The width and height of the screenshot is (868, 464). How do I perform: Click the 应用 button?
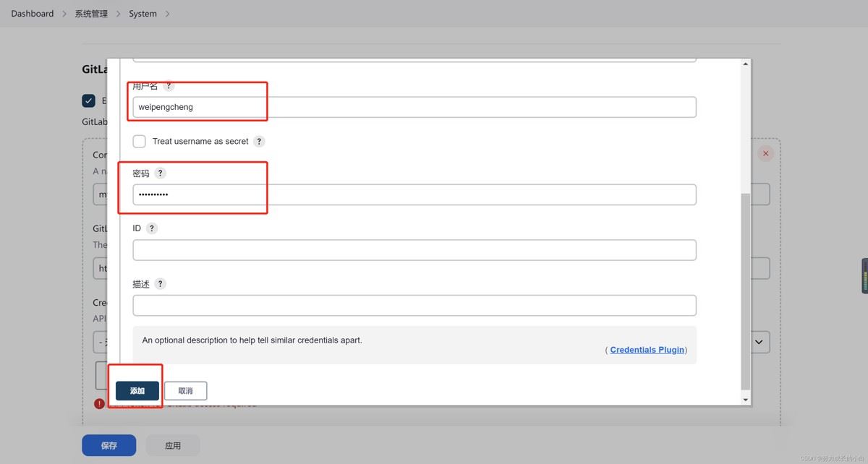click(x=173, y=446)
